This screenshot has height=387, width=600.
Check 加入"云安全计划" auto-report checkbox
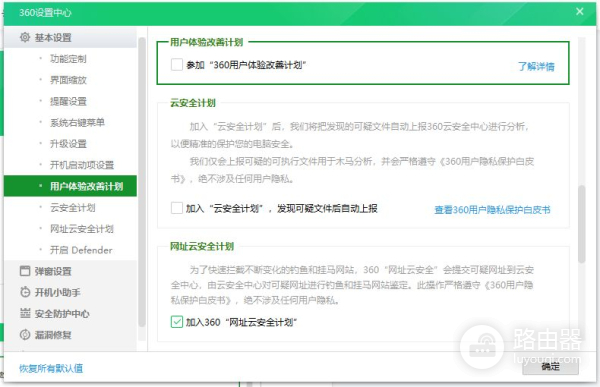click(x=177, y=208)
